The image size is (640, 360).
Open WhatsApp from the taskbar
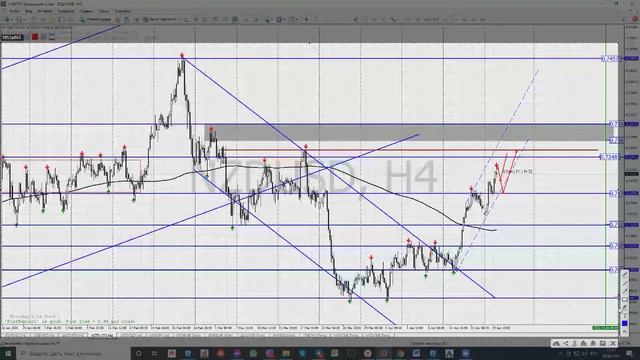253,353
